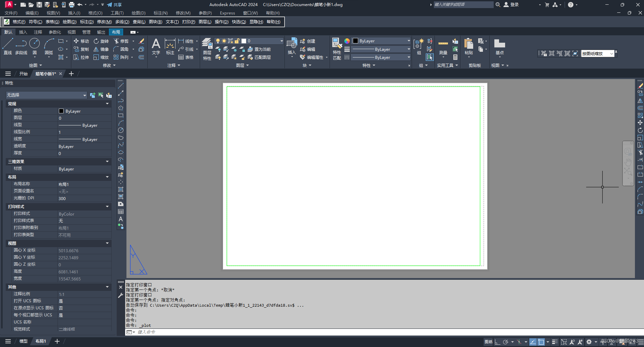Select the Text (文字) tool
Screen dimensions: 644x347
click(x=156, y=46)
